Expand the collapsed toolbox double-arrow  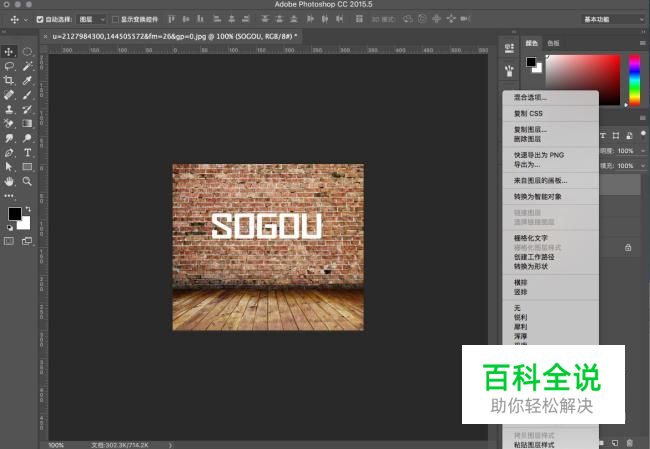(4, 32)
